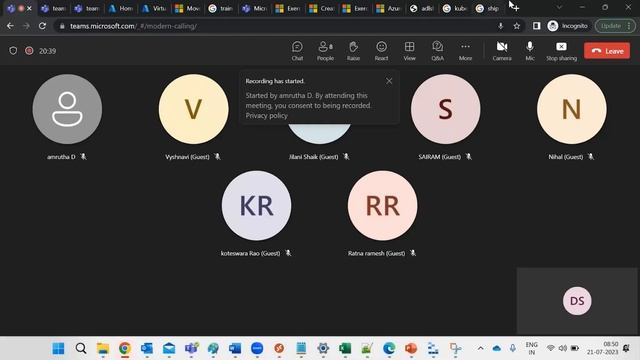Click the Incognito profile button
Image resolution: width=640 pixels, height=360 pixels.
coord(568,26)
